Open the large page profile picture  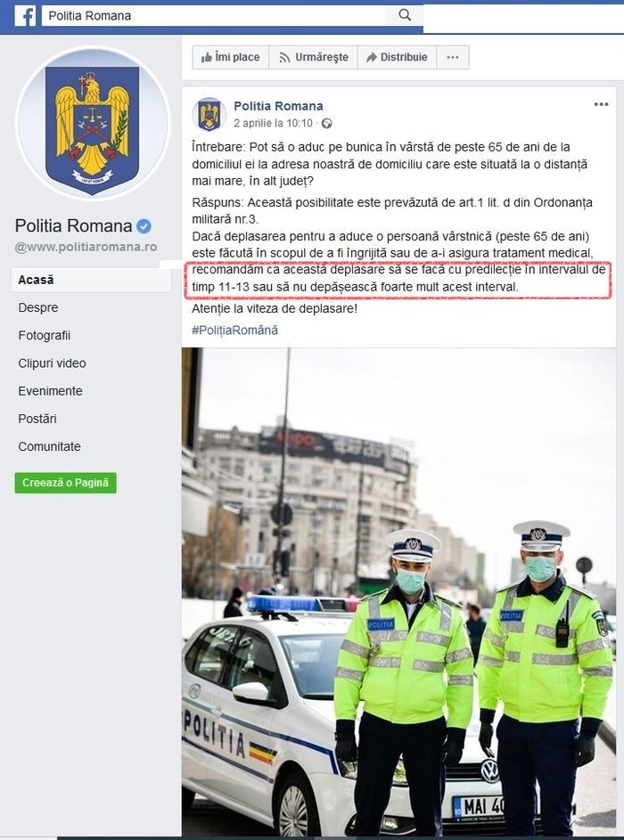click(x=92, y=125)
